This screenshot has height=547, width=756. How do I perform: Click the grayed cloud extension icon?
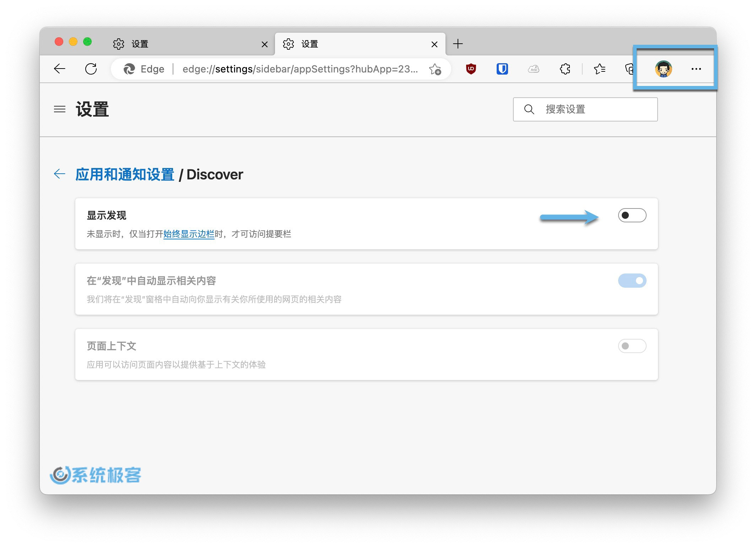(x=533, y=69)
